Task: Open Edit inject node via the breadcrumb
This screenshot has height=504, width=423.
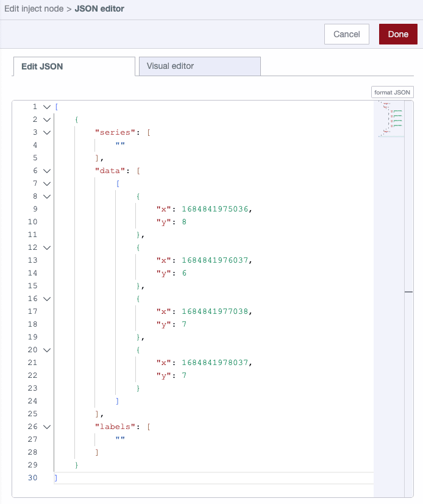Action: pos(34,9)
